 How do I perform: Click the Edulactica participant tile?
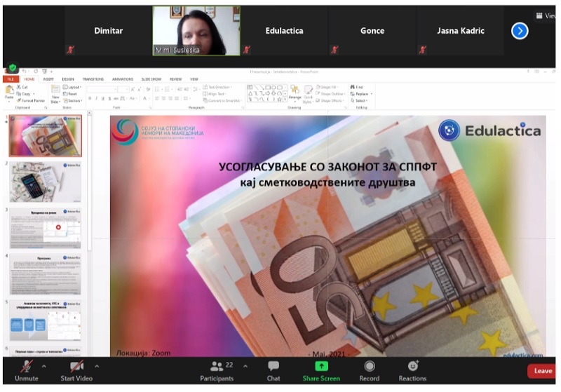point(284,31)
